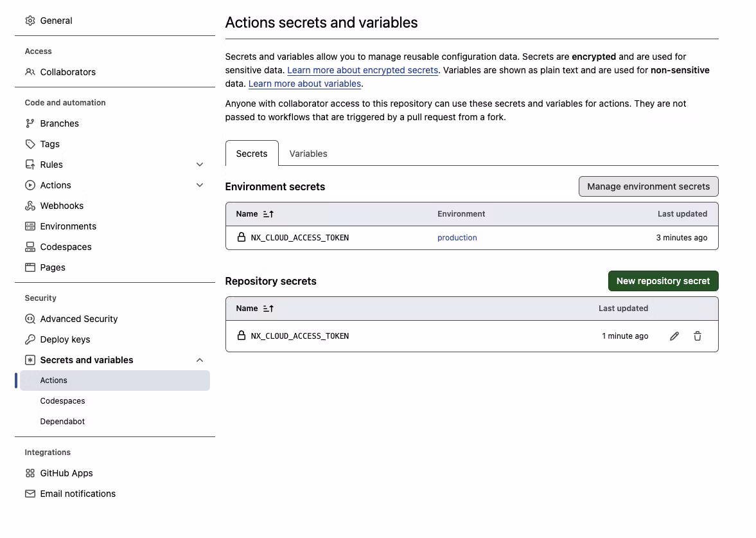The image size is (756, 538).
Task: Edit the NX_CLOUD_ACCESS_TOKEN repository secret
Action: point(674,336)
